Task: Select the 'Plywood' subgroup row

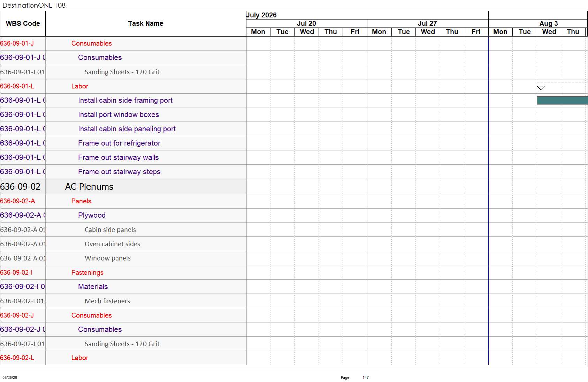Action: 123,215
